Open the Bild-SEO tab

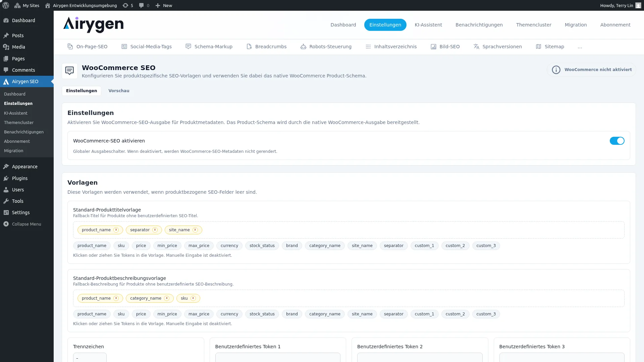pyautogui.click(x=445, y=47)
